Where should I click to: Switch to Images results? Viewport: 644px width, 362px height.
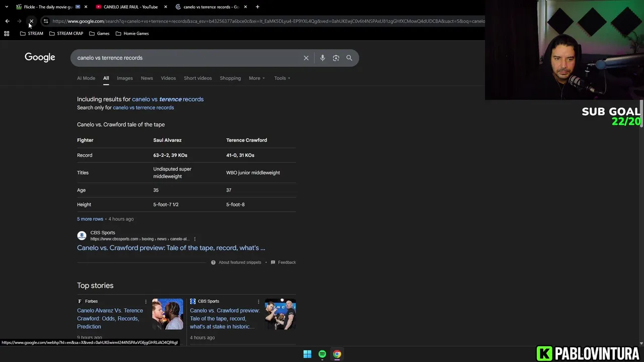tap(125, 78)
